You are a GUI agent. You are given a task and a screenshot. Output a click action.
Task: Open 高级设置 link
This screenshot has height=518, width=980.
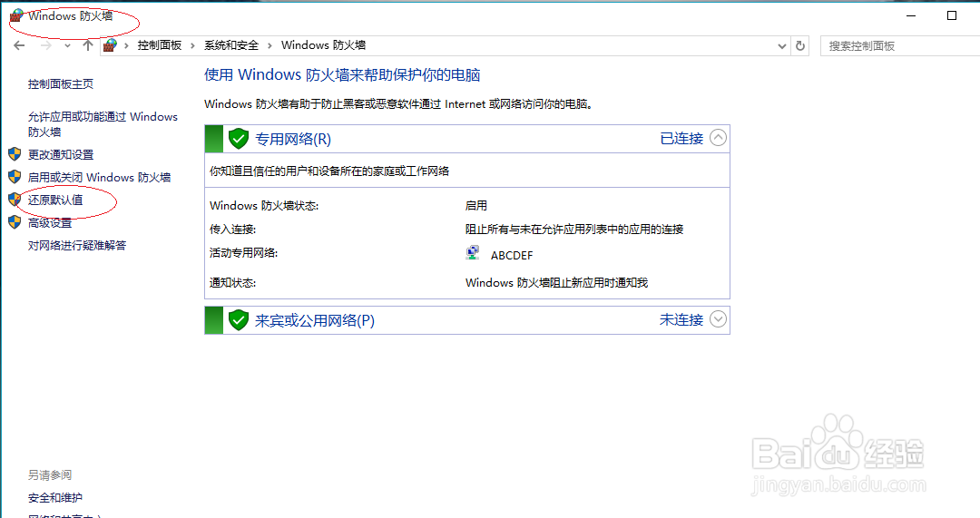click(50, 223)
